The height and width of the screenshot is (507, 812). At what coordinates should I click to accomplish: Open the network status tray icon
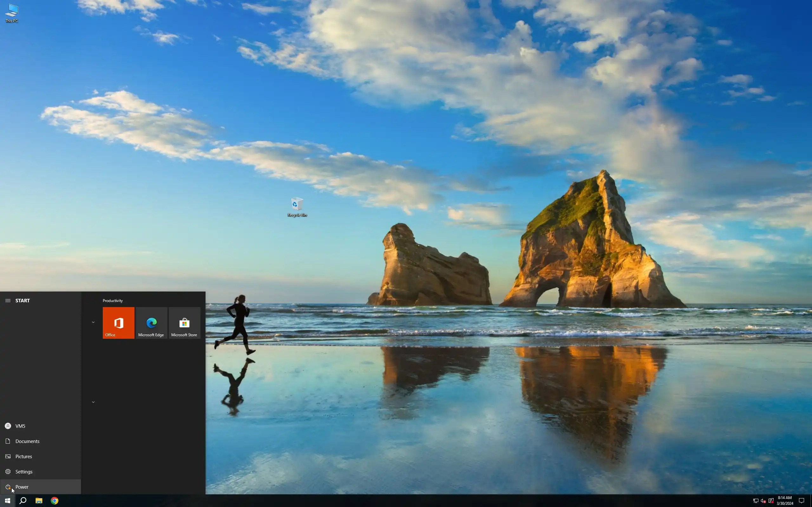(x=756, y=501)
